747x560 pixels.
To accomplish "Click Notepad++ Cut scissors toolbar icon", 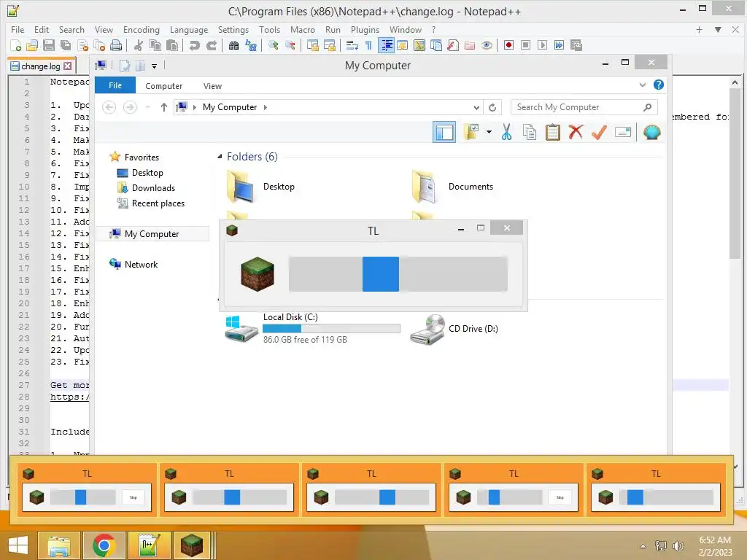I will pos(138,45).
